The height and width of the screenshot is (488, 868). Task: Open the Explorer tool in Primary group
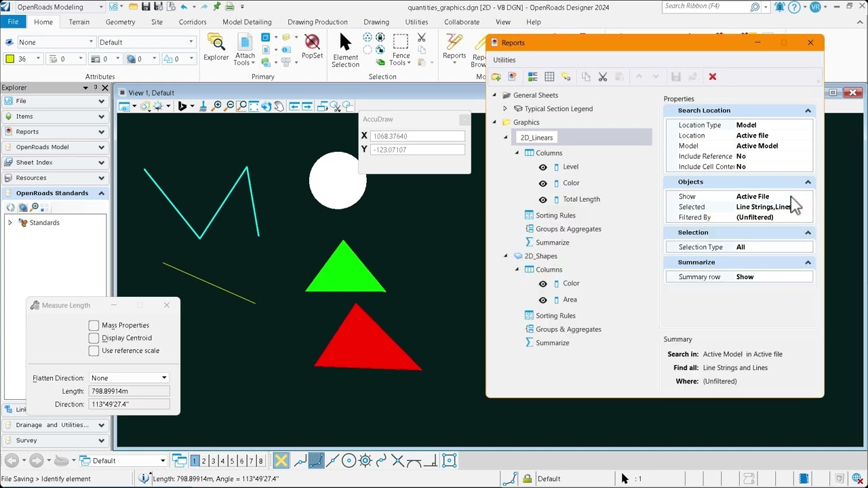pos(216,47)
